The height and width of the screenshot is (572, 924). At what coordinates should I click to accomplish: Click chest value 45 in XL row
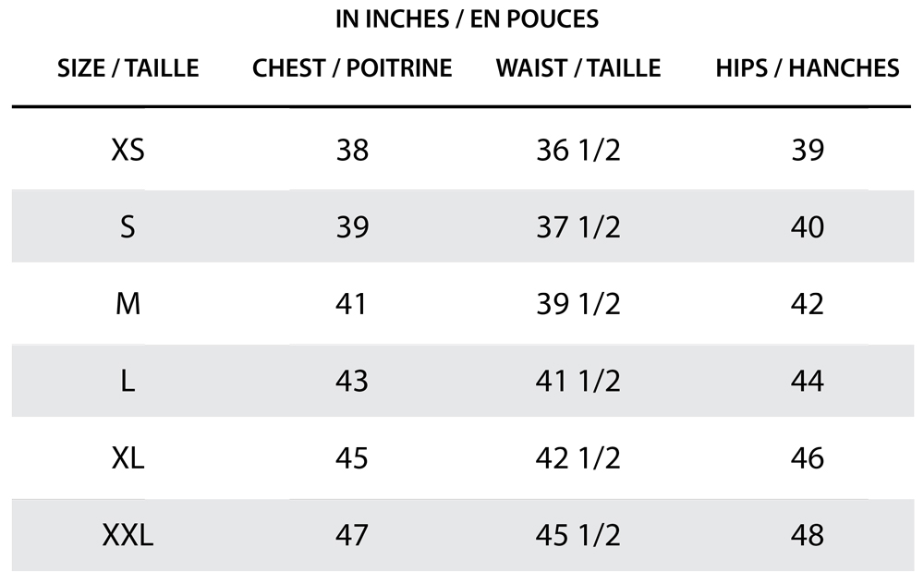point(352,458)
